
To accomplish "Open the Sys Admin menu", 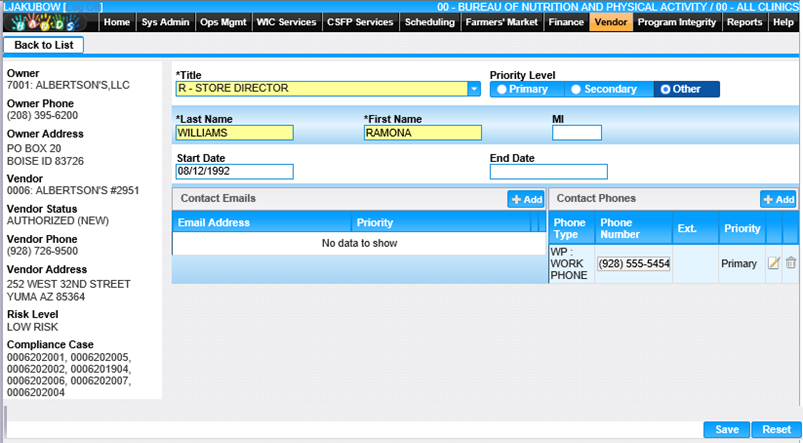I will (x=165, y=22).
